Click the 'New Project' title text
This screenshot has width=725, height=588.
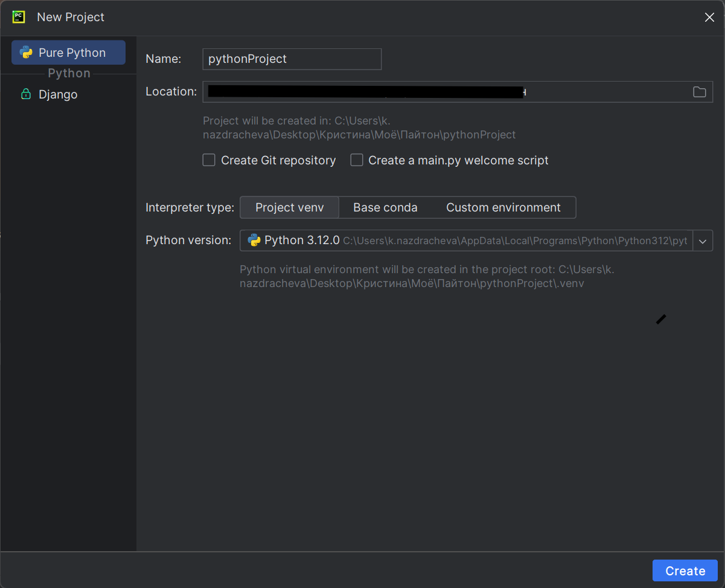71,17
